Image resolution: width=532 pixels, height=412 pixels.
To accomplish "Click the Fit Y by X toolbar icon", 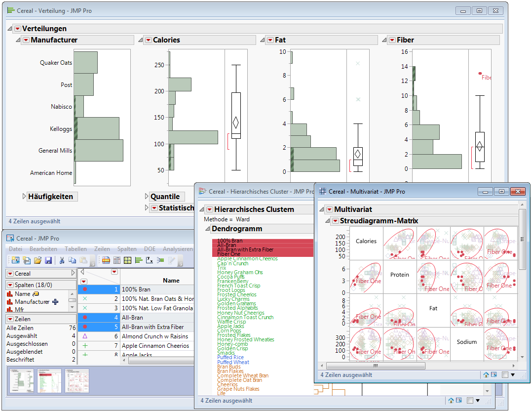I will (150, 260).
